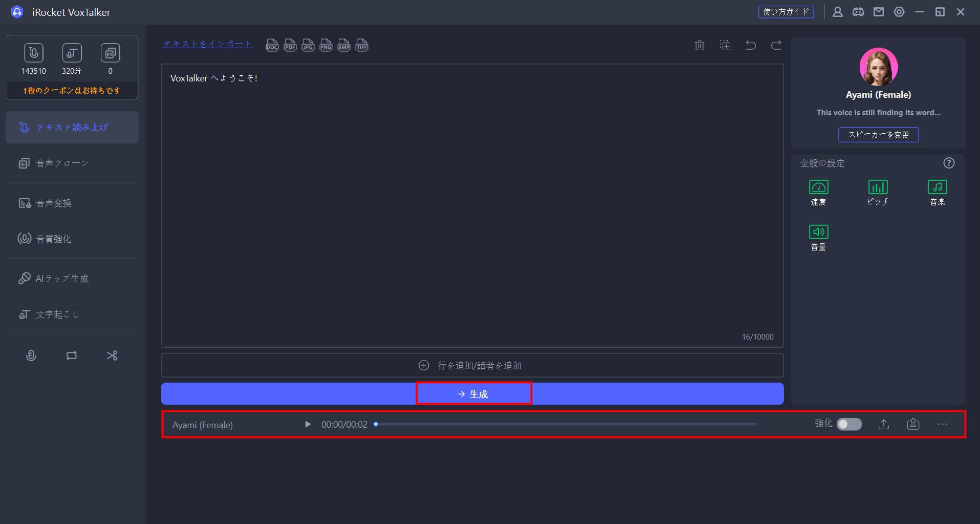The width and height of the screenshot is (980, 524).
Task: Click the テキストをインポート link
Action: tap(207, 44)
